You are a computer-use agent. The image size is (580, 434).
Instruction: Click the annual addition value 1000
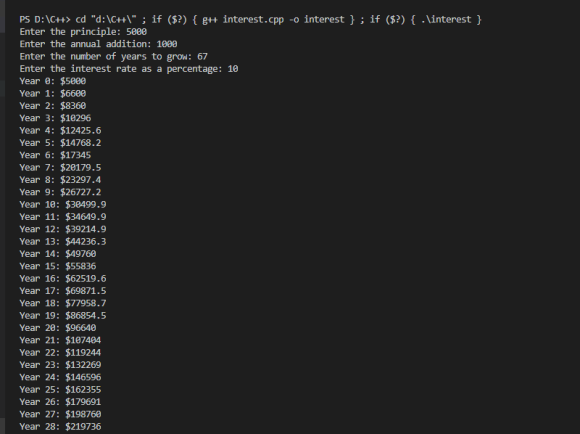click(167, 44)
